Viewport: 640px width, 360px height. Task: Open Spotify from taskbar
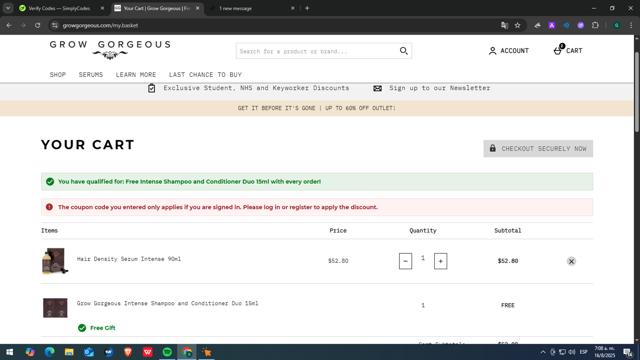(167, 352)
